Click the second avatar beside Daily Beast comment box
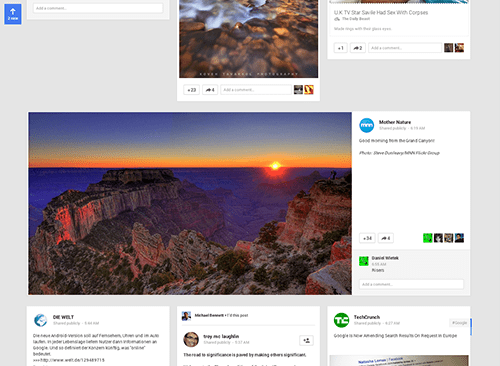Screen dimensions: 500x366 459,48
